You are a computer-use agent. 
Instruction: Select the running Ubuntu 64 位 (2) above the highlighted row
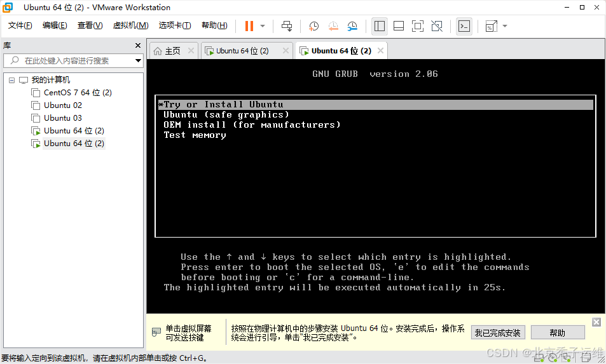pos(74,131)
